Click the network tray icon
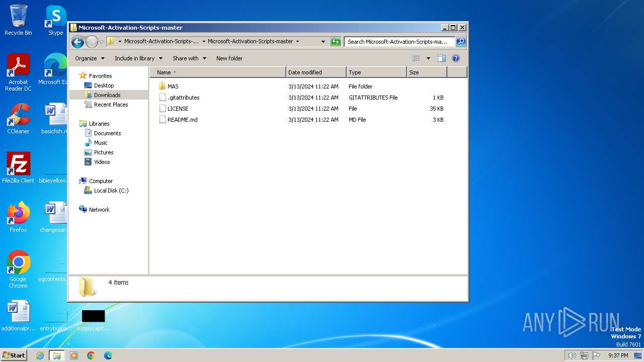Image resolution: width=644 pixels, height=362 pixels. [x=584, y=355]
